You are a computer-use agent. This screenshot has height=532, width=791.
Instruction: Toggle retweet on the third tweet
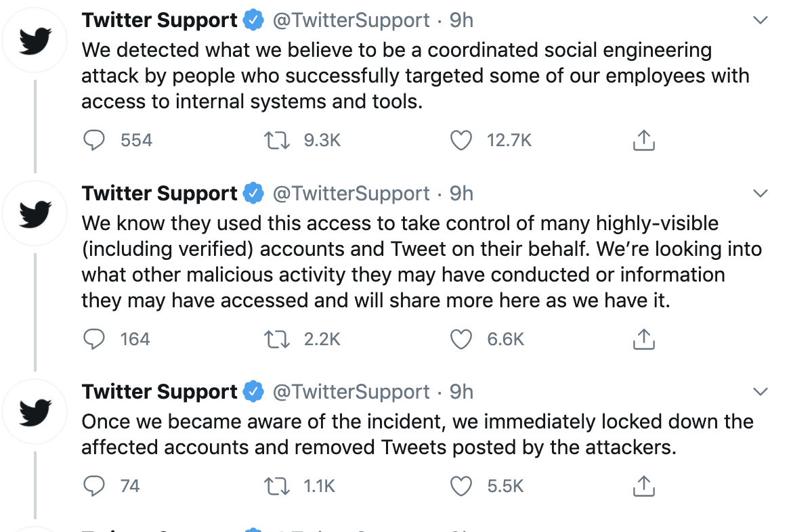(277, 485)
